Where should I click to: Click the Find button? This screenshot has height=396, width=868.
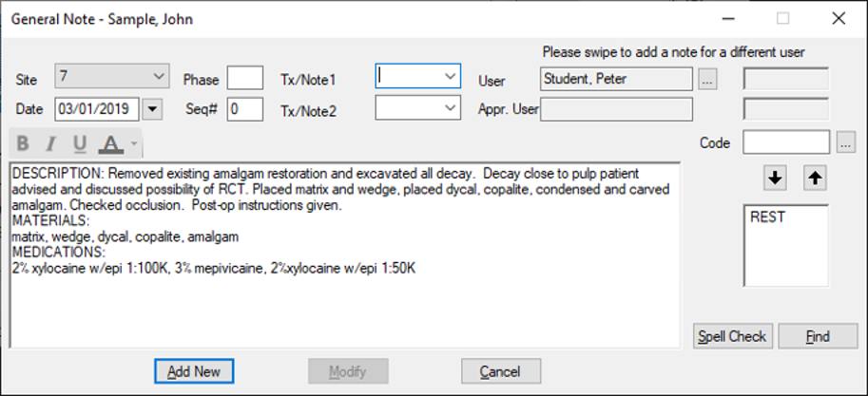(x=817, y=336)
